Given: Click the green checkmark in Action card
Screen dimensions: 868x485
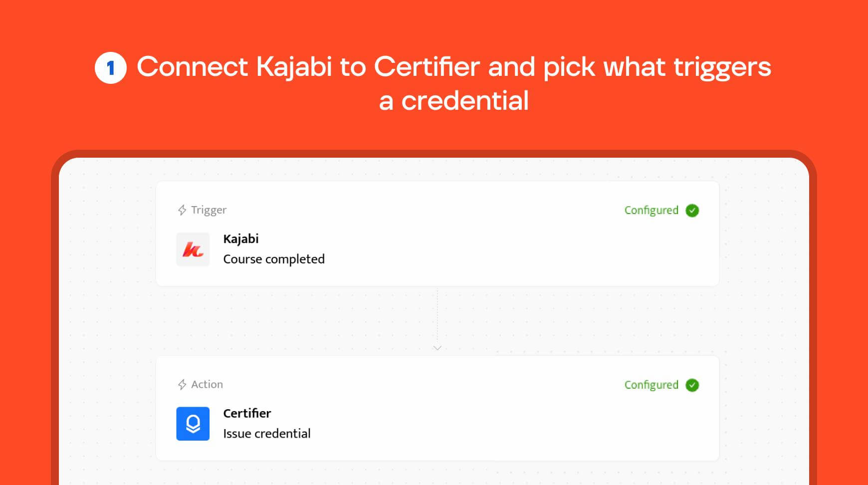Looking at the screenshot, I should (692, 385).
